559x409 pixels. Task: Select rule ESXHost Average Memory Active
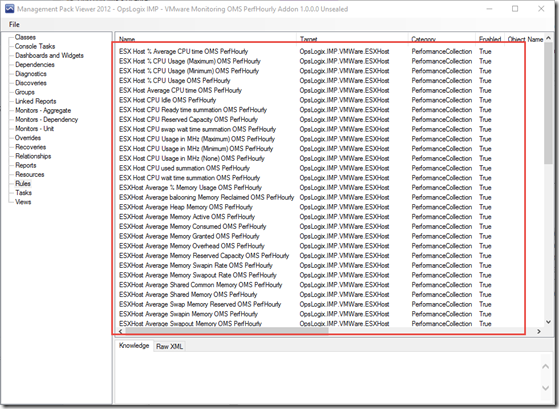point(187,216)
